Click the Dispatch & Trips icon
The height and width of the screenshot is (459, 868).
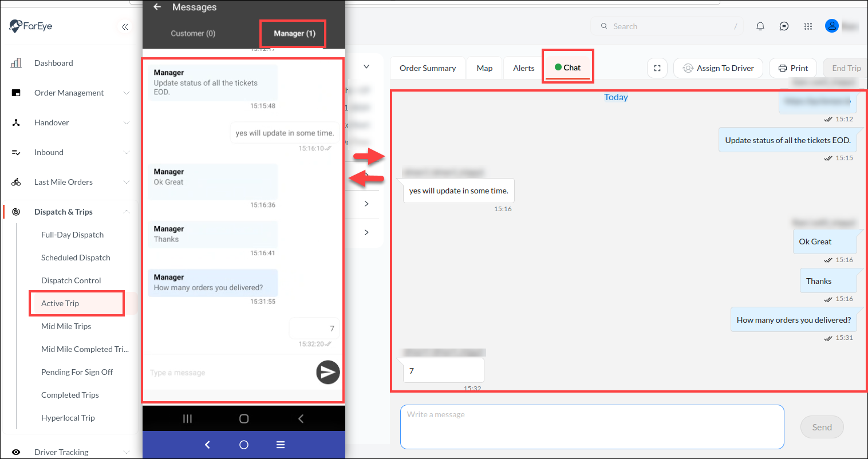[16, 212]
